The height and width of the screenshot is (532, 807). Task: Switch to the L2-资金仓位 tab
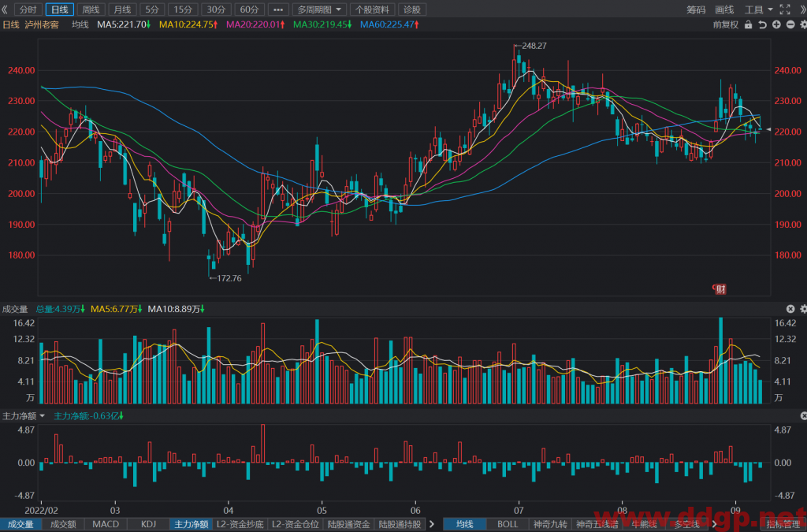pos(296,524)
